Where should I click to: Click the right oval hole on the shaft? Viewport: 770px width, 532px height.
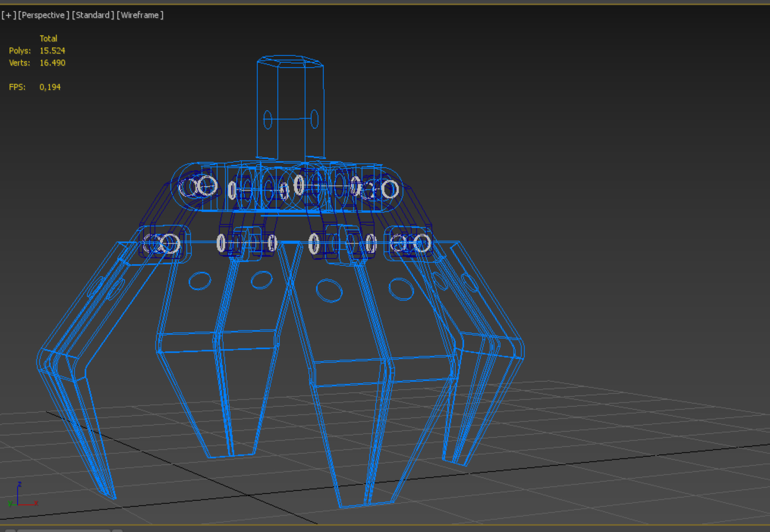pyautogui.click(x=314, y=119)
